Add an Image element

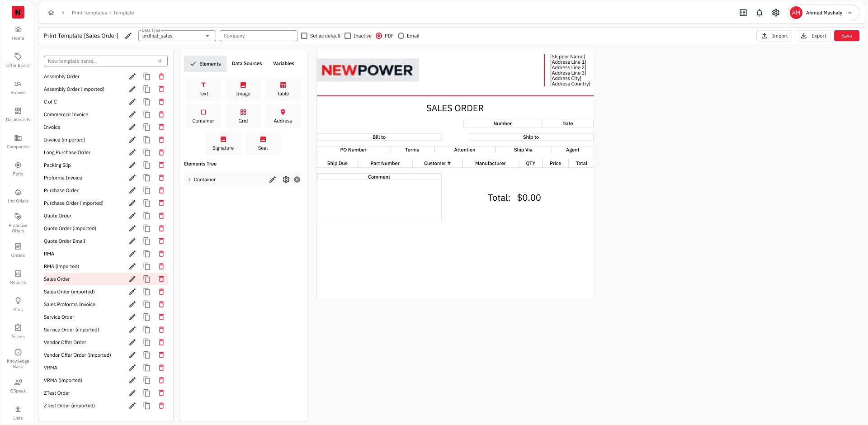243,89
